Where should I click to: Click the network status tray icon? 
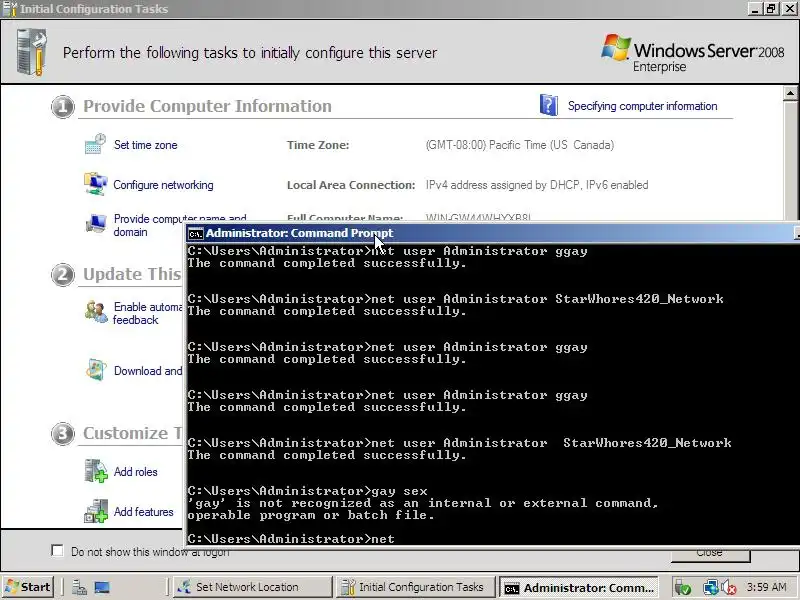pyautogui.click(x=710, y=588)
